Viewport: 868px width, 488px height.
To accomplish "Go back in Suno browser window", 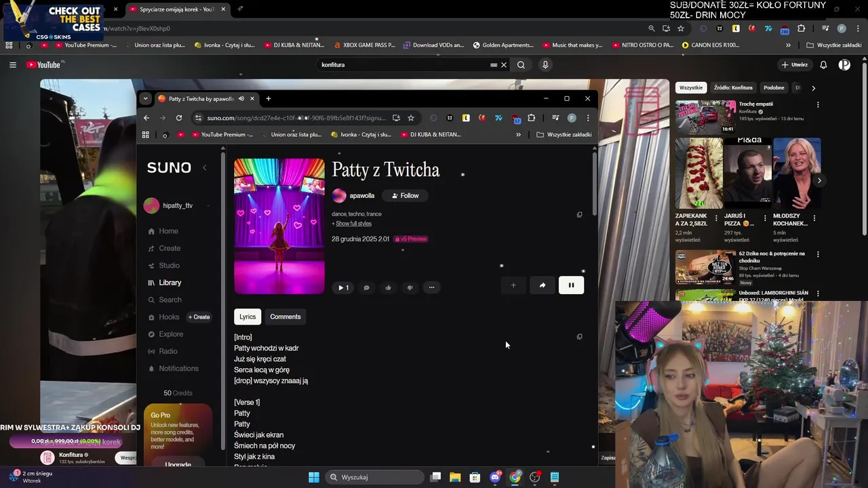I will coord(146,117).
